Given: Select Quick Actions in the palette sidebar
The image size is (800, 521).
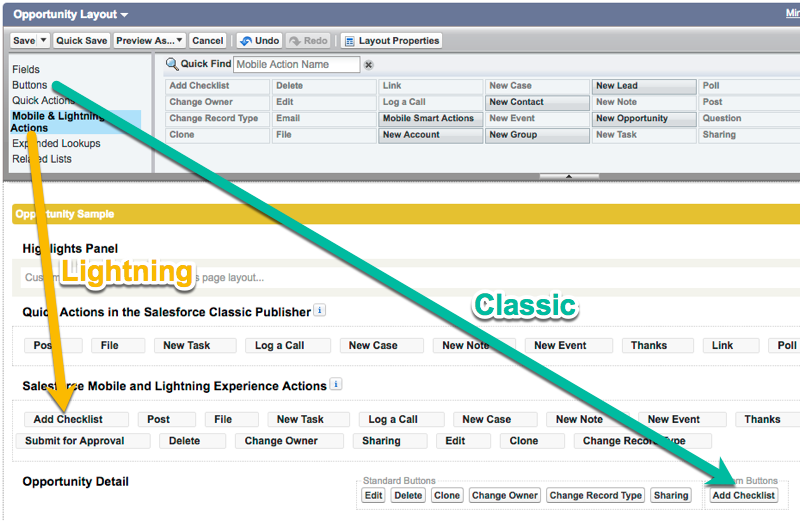Looking at the screenshot, I should pyautogui.click(x=43, y=101).
